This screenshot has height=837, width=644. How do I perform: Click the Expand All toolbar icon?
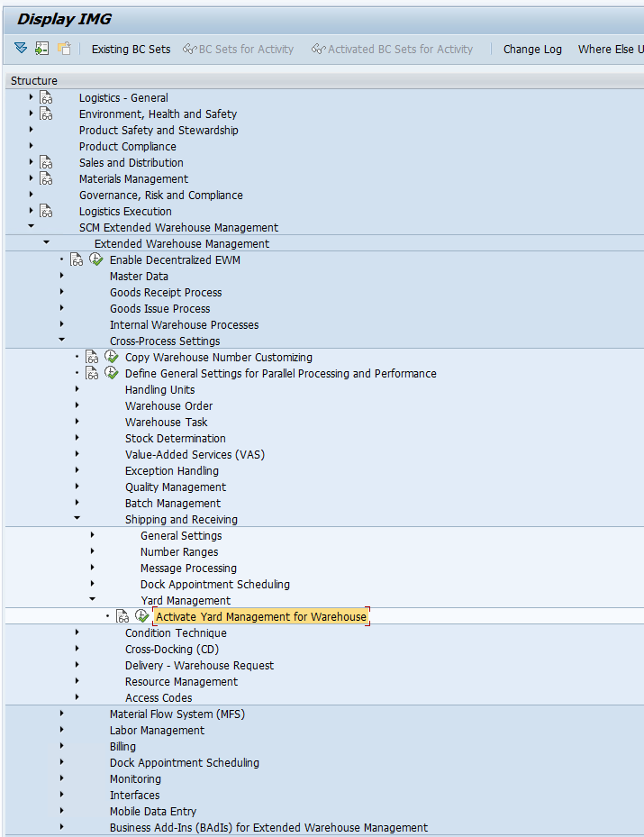tap(21, 49)
